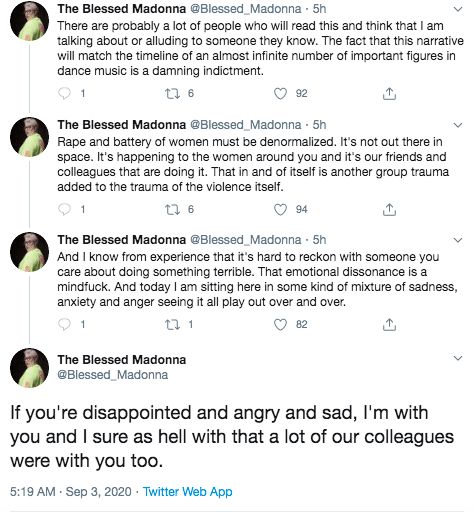Share the 'emotional dissonance' tweet
The image size is (474, 512).
(389, 324)
